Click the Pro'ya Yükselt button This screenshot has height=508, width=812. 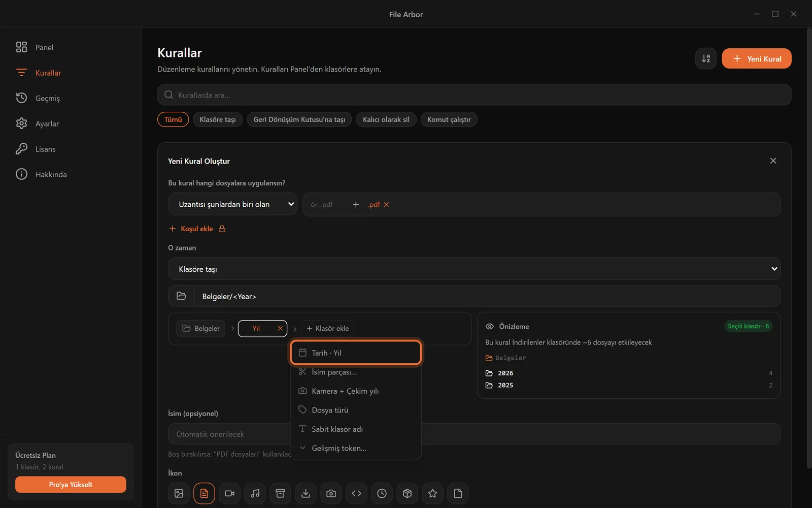[x=71, y=485]
